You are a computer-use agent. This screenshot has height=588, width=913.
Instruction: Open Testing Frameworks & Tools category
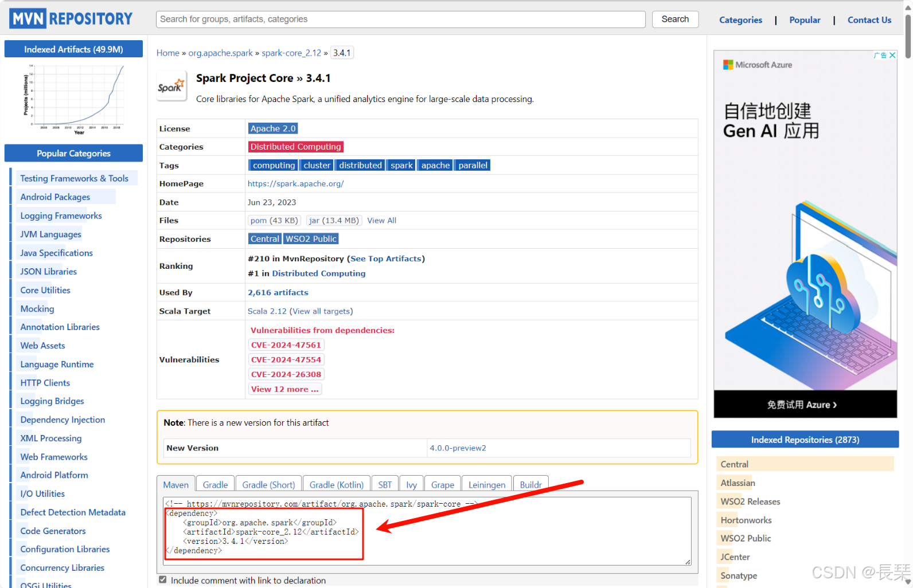tap(74, 178)
